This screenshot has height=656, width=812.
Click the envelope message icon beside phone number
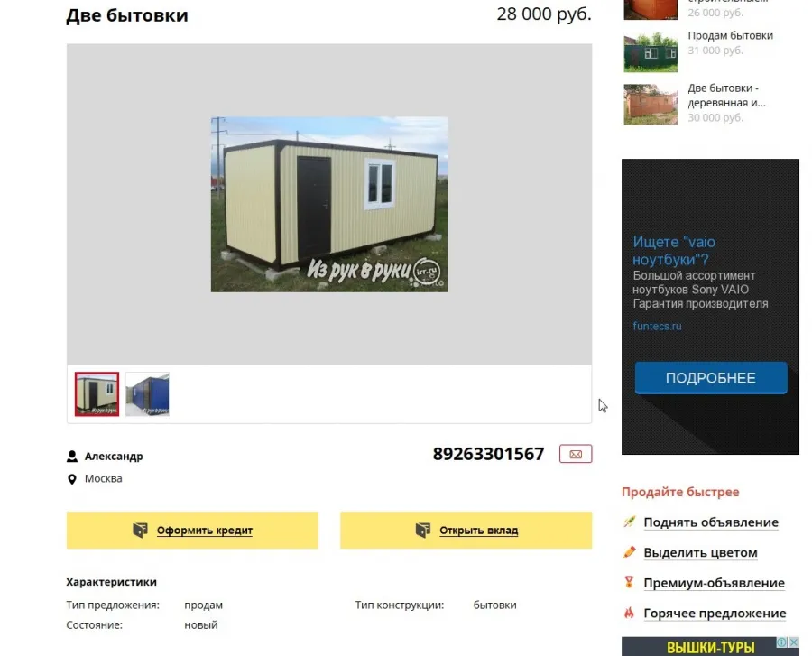click(576, 454)
